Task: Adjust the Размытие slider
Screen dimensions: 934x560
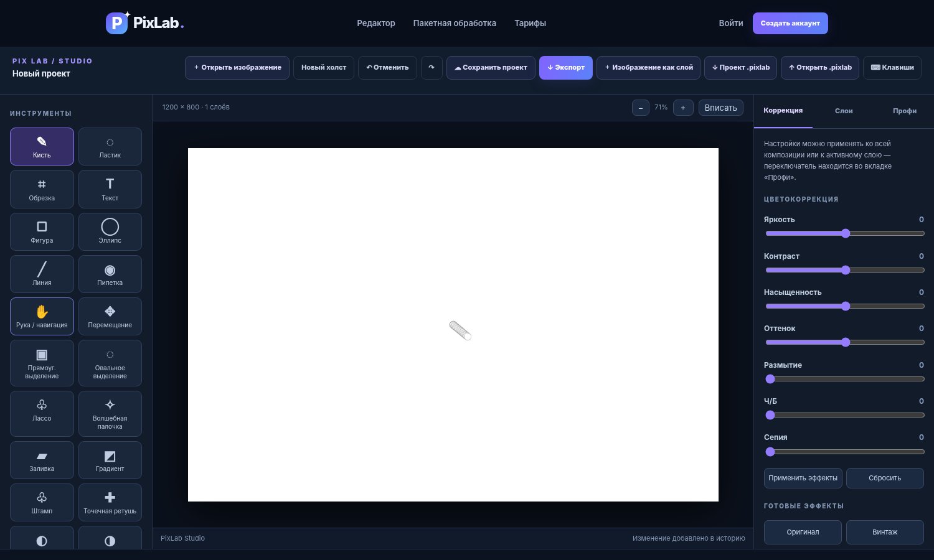Action: pos(845,379)
